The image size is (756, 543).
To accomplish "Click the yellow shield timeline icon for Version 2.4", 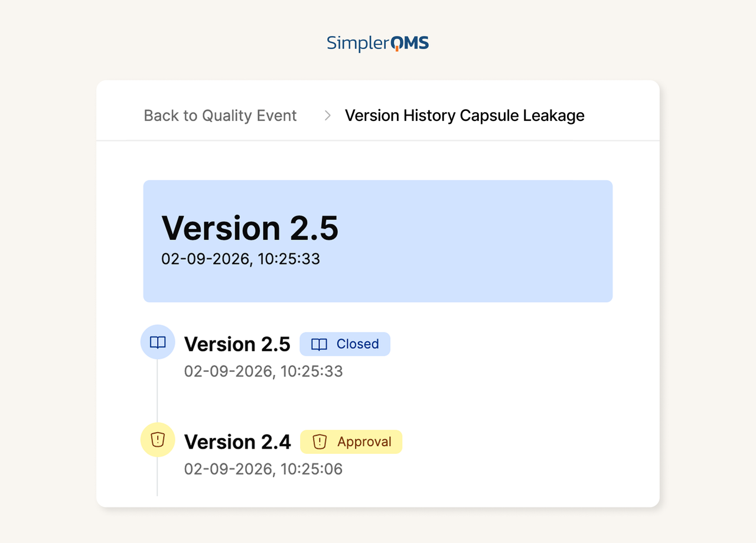I will (158, 440).
